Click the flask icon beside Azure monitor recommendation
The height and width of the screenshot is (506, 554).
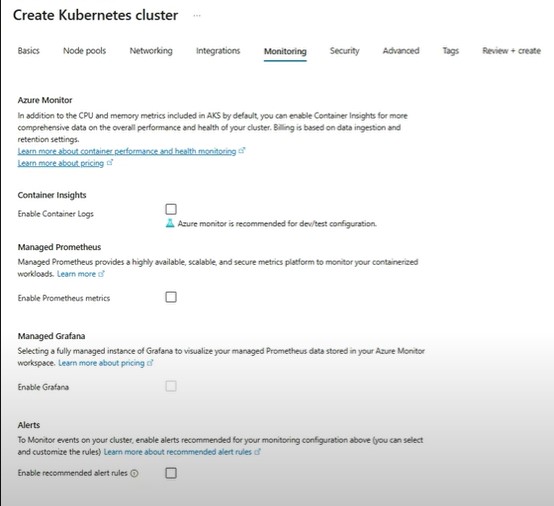click(170, 223)
